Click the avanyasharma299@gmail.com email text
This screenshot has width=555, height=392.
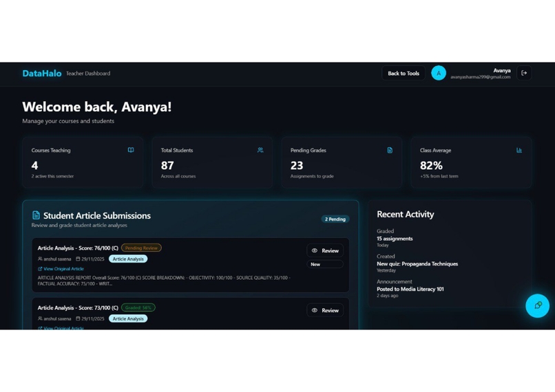click(481, 77)
